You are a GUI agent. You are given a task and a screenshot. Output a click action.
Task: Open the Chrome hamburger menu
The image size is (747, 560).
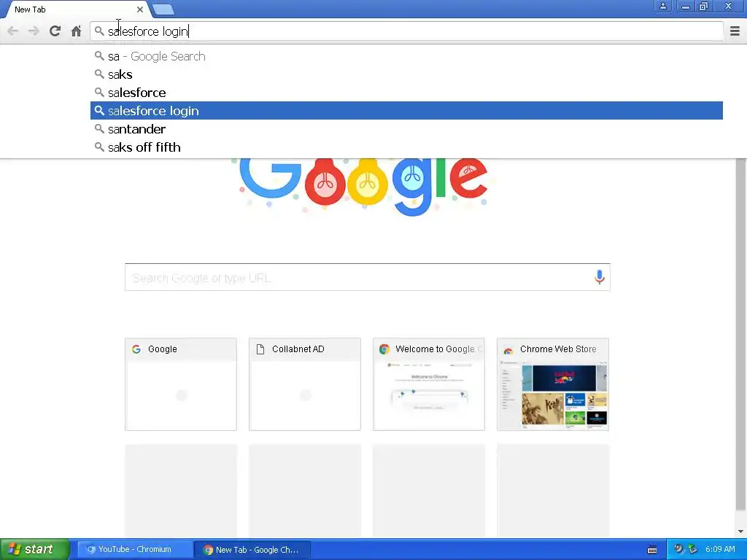click(x=735, y=31)
